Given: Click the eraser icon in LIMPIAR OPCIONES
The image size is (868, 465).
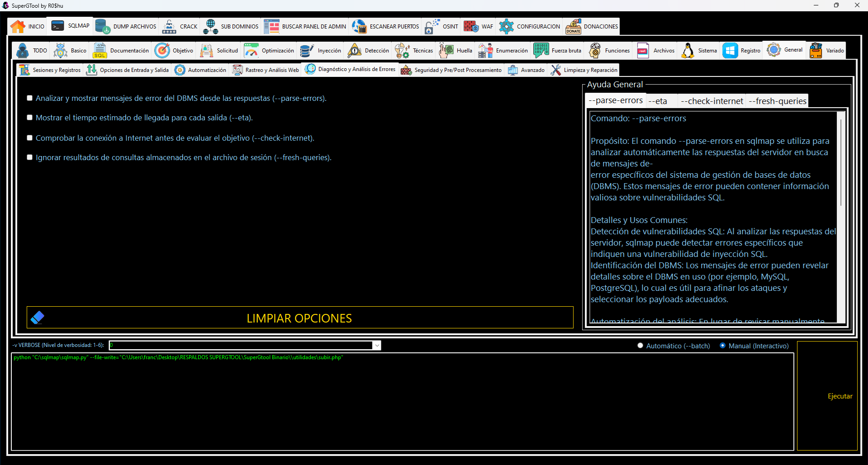Looking at the screenshot, I should click(38, 318).
